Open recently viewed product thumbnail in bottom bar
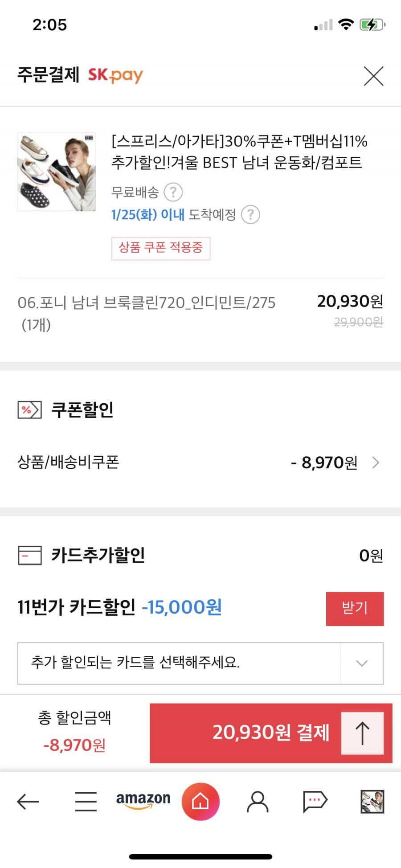Image resolution: width=401 pixels, height=868 pixels. [x=372, y=802]
